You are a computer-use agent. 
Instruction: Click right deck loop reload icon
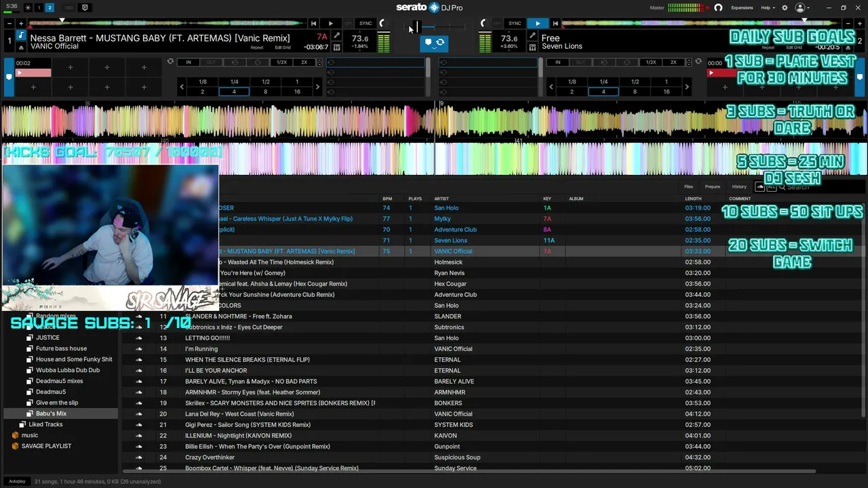(698, 62)
